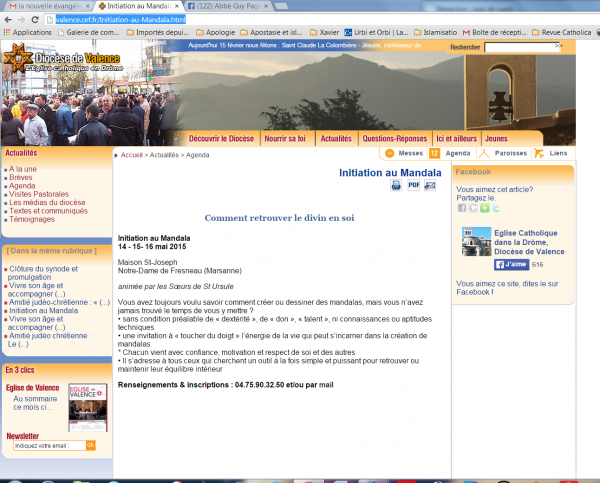This screenshot has height=483, width=600.
Task: Submit newsletter with the ok button
Action: pos(91,445)
